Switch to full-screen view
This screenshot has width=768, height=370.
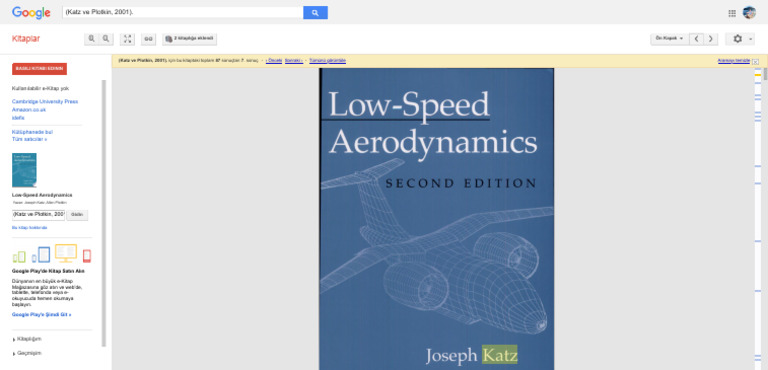pos(127,39)
